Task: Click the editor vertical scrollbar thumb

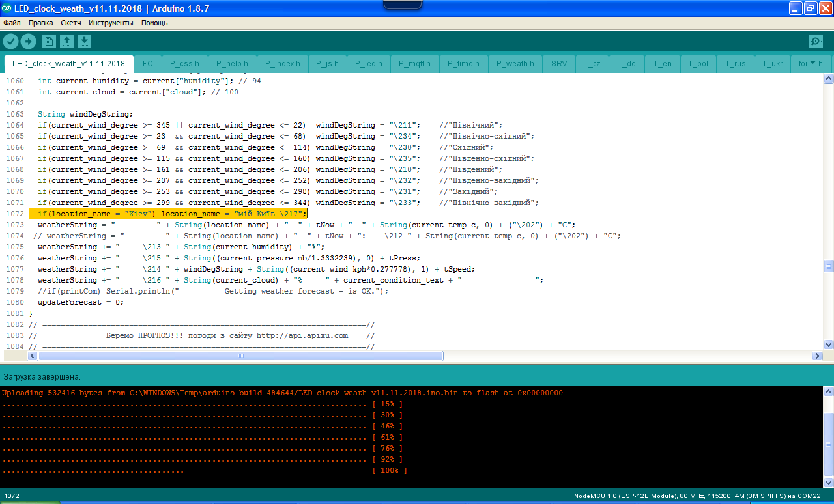Action: [828, 267]
